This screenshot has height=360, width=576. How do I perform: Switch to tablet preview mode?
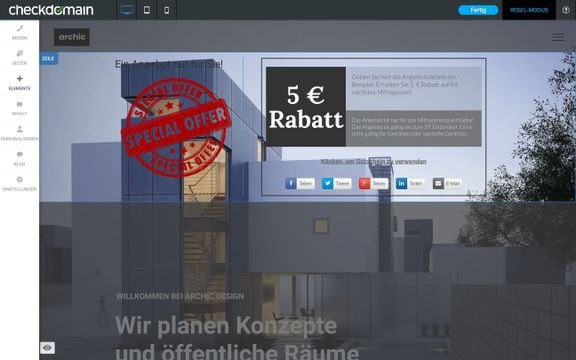[x=147, y=10]
